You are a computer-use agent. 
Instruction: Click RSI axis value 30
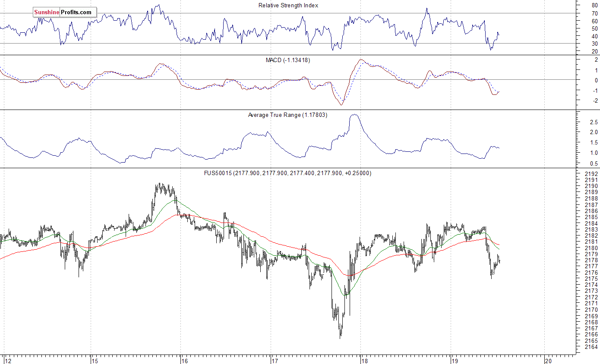(x=594, y=44)
